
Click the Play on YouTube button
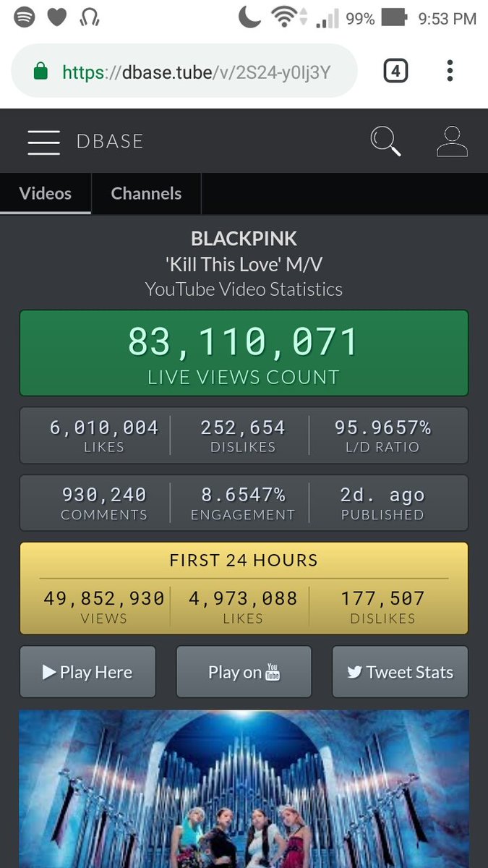click(244, 672)
